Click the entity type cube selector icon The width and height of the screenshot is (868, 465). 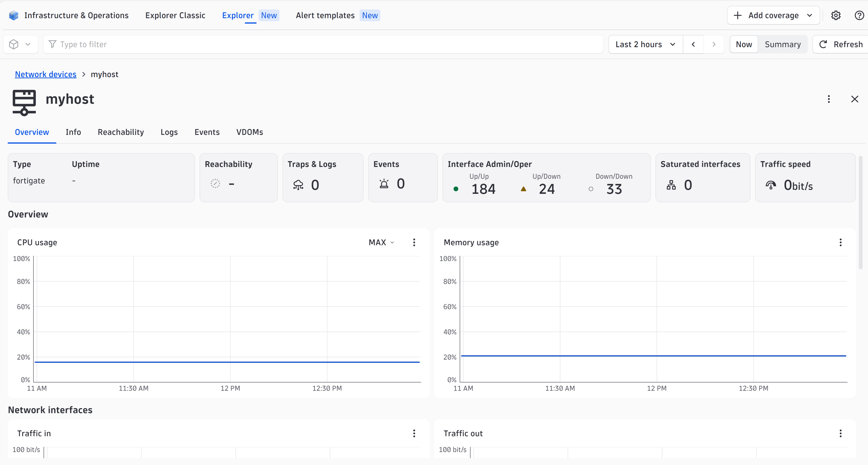click(14, 45)
